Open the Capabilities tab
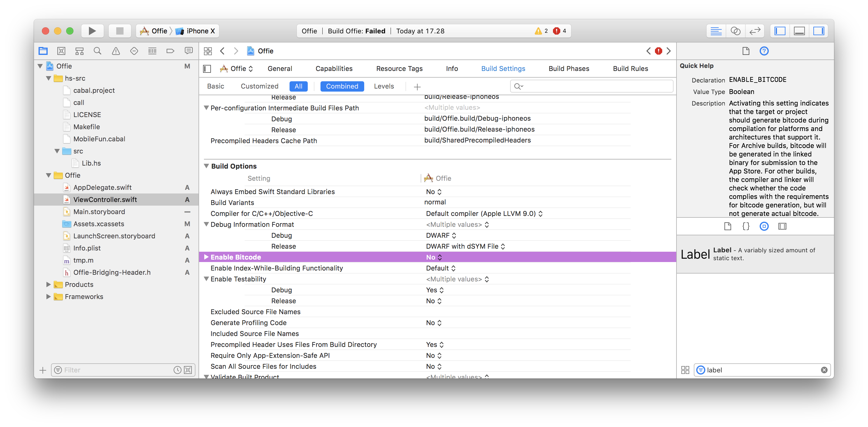 coord(334,69)
